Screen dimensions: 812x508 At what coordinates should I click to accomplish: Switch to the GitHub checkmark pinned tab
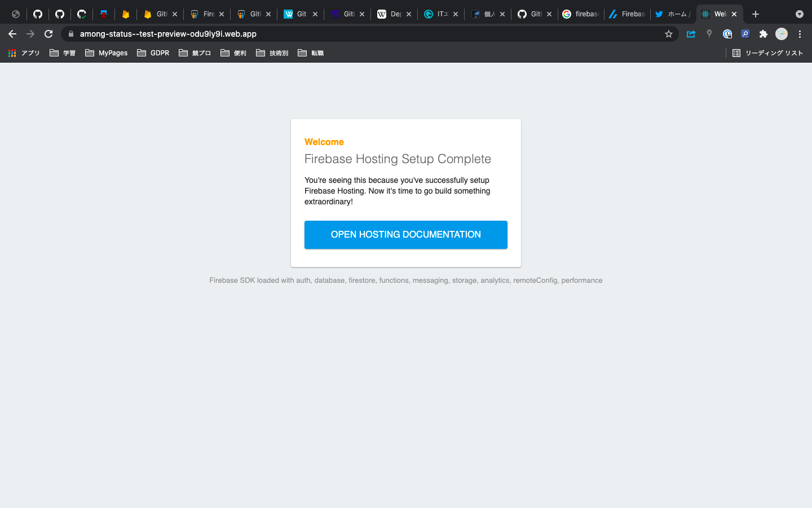click(82, 14)
